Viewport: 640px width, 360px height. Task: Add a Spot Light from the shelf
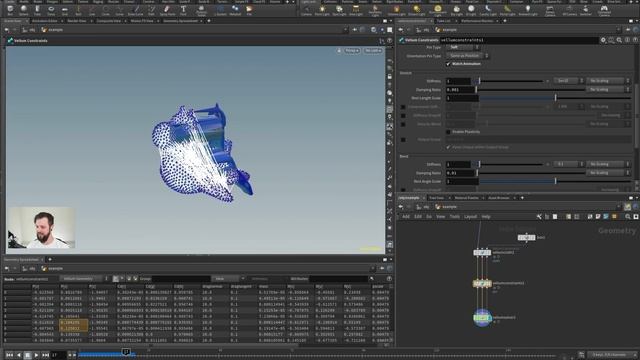[339, 10]
